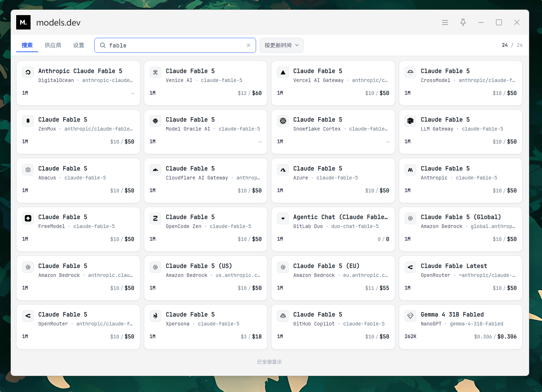This screenshot has height=392, width=542.
Task: Click the 262K context value
Action: (x=410, y=337)
